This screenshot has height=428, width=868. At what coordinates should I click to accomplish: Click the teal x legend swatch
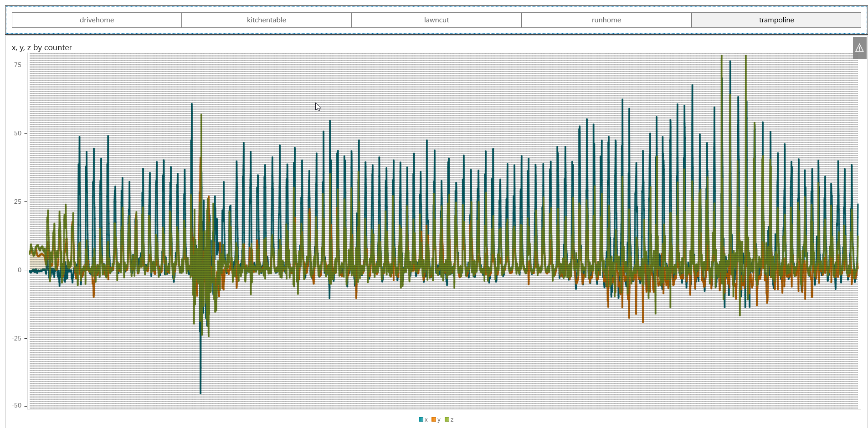tap(421, 420)
